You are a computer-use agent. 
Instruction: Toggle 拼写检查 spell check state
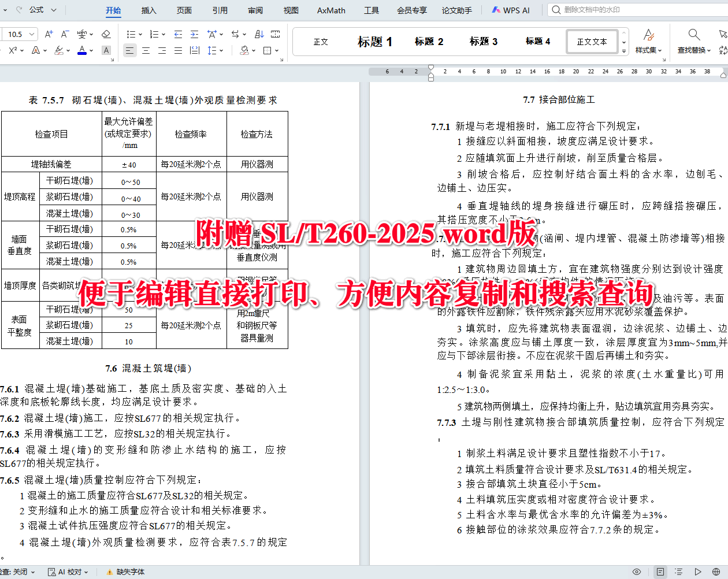point(16,571)
